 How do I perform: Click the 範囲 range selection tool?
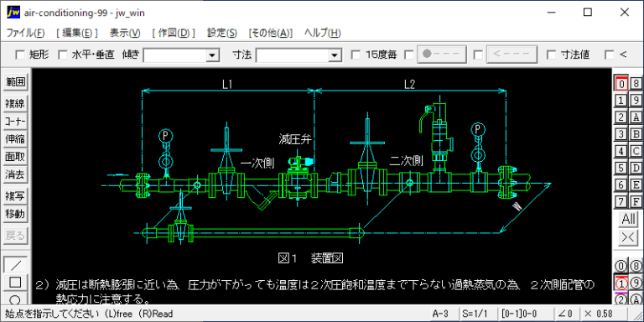tap(15, 82)
